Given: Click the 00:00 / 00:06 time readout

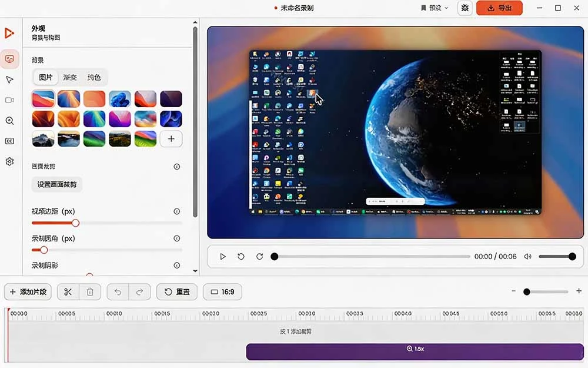Looking at the screenshot, I should point(495,257).
